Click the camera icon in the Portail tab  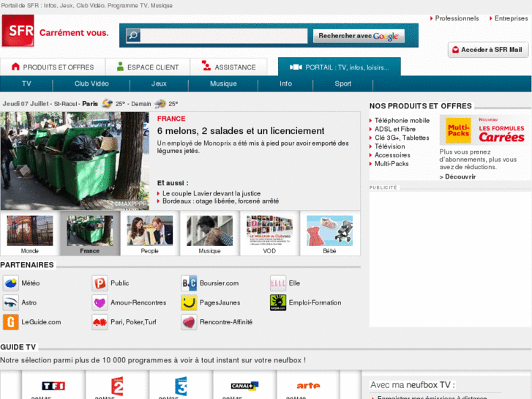[296, 67]
